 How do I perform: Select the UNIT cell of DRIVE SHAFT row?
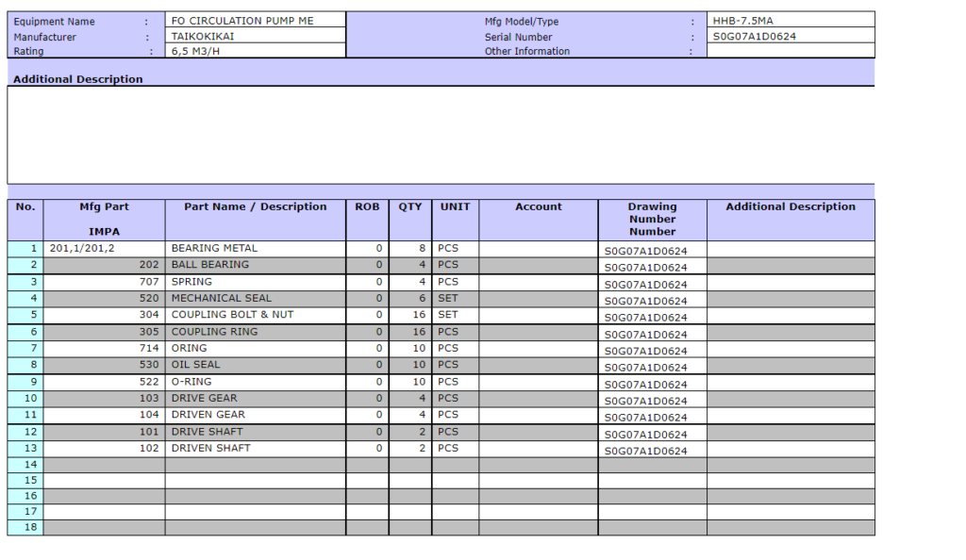455,432
